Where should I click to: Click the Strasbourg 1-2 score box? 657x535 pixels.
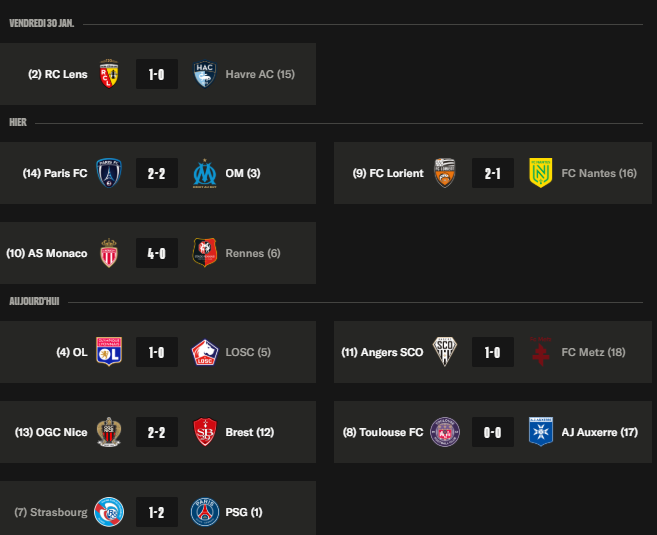coord(157,512)
